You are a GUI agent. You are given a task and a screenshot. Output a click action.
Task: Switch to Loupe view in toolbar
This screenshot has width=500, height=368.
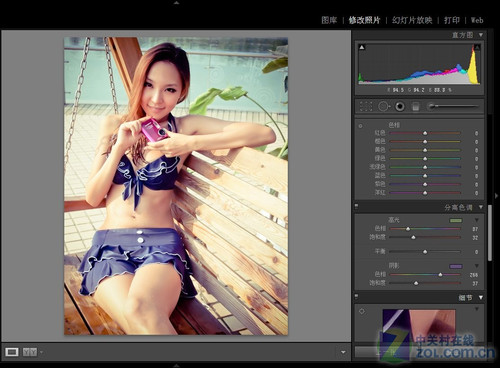[12, 352]
